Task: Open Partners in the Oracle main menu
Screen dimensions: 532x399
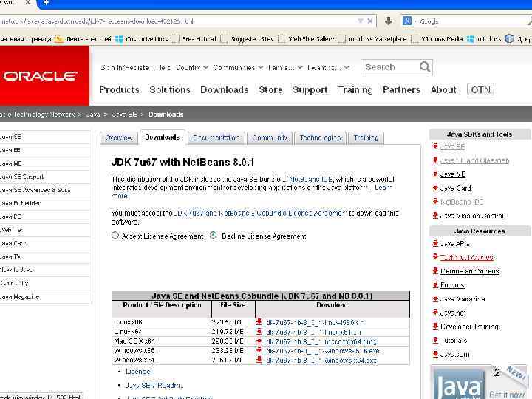Action: pyautogui.click(x=401, y=90)
